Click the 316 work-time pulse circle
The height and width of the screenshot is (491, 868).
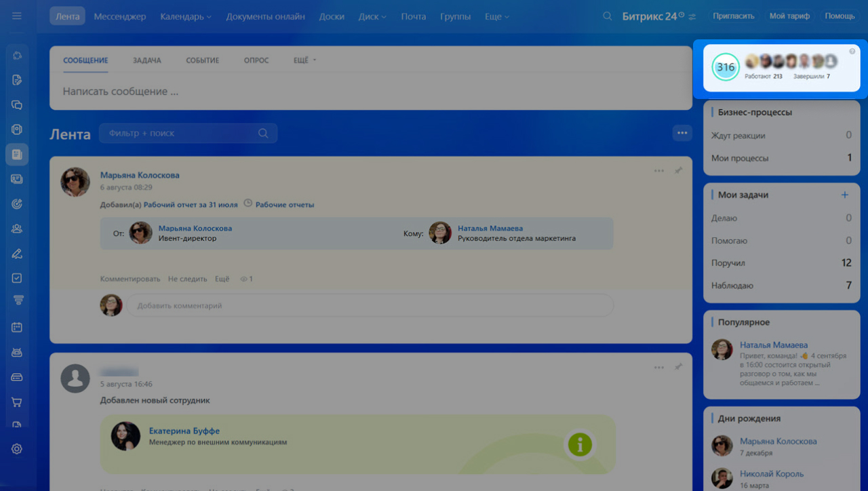[726, 67]
